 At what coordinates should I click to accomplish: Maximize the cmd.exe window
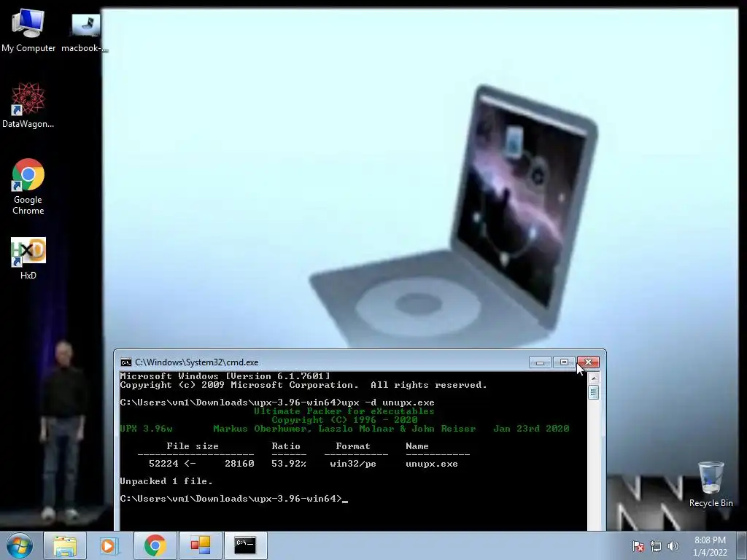(x=564, y=362)
